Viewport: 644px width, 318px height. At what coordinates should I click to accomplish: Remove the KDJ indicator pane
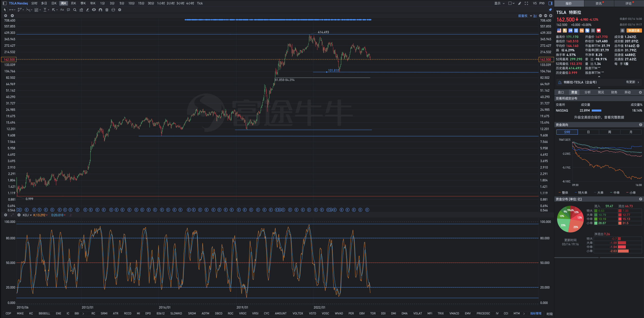point(19,215)
